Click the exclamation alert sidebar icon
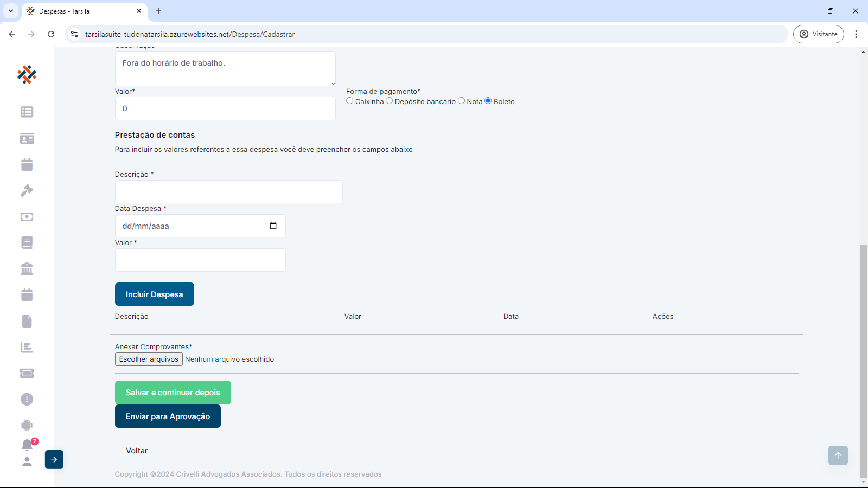 [27, 399]
